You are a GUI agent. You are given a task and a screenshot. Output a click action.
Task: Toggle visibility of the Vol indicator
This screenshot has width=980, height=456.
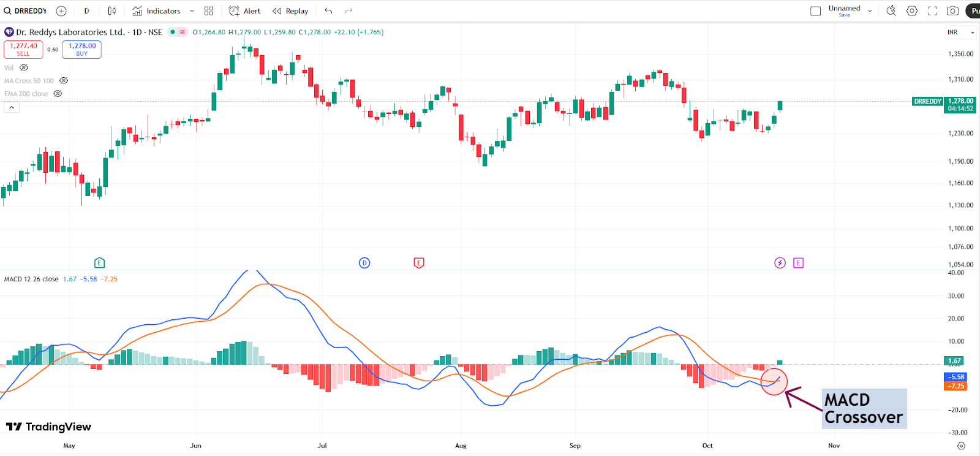click(24, 68)
